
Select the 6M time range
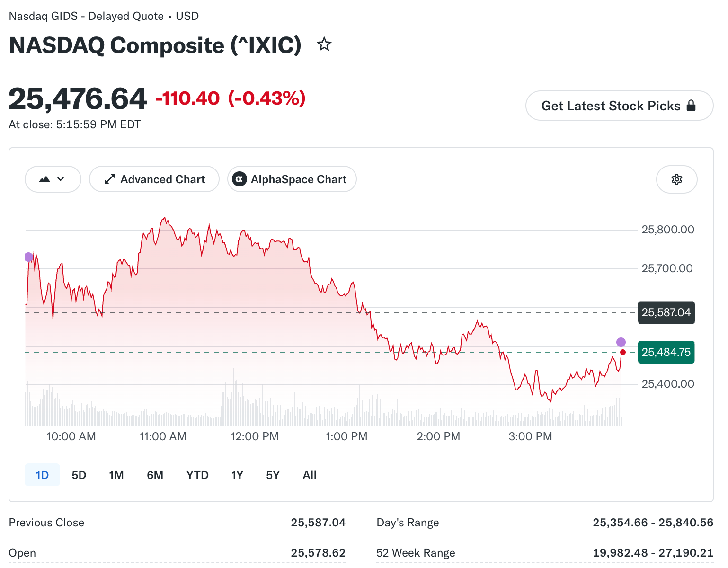point(155,475)
